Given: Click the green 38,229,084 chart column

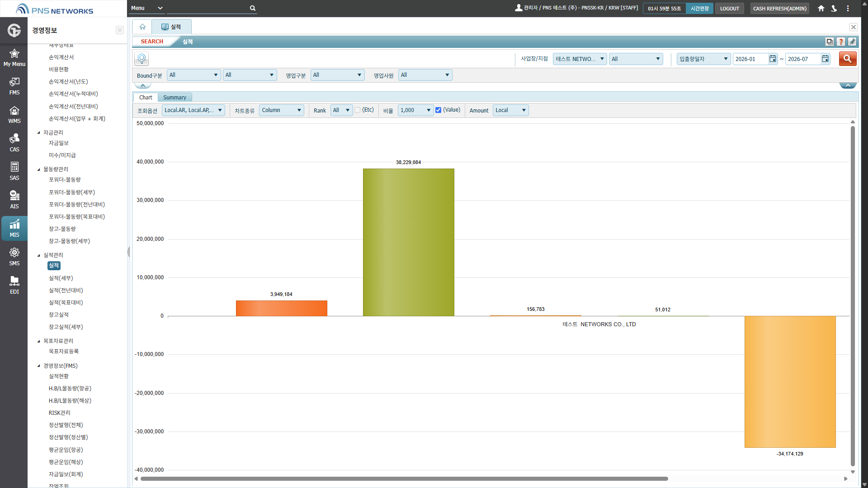Looking at the screenshot, I should pos(408,242).
